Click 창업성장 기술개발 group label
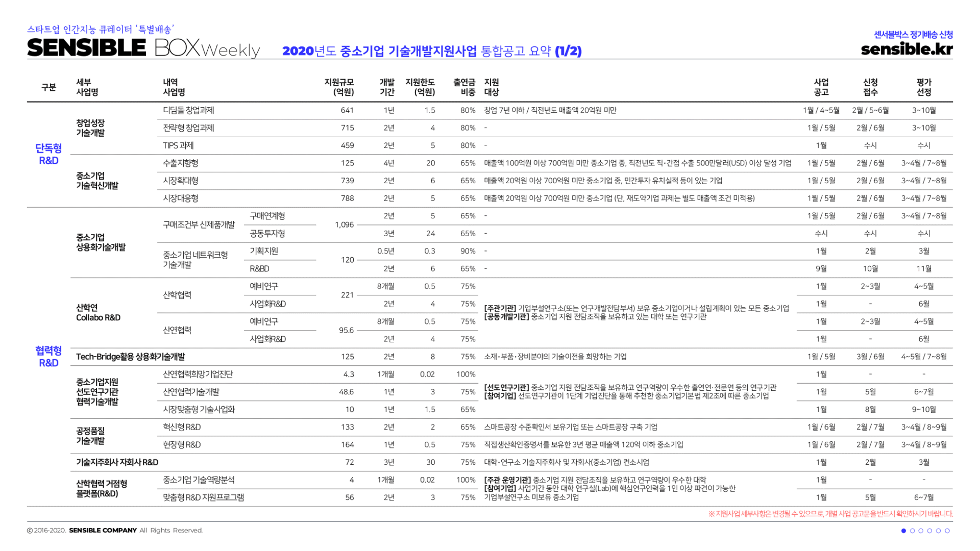This screenshot has width=980, height=551. pos(90,128)
